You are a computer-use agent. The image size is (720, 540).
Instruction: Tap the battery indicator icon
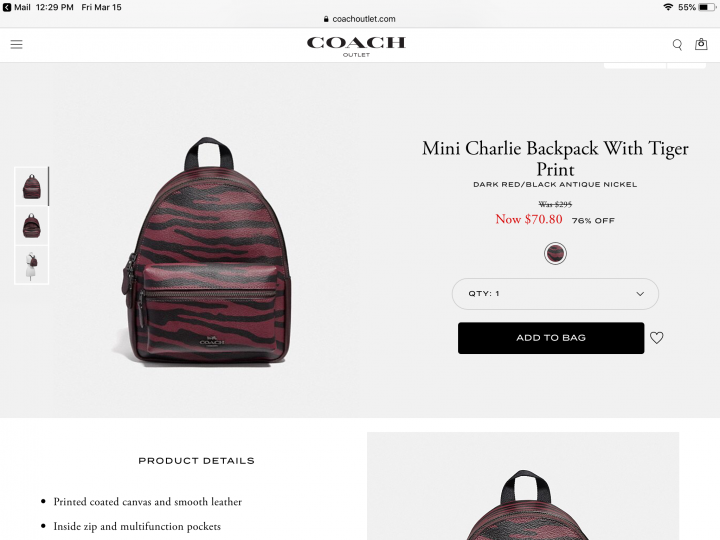(x=707, y=7)
